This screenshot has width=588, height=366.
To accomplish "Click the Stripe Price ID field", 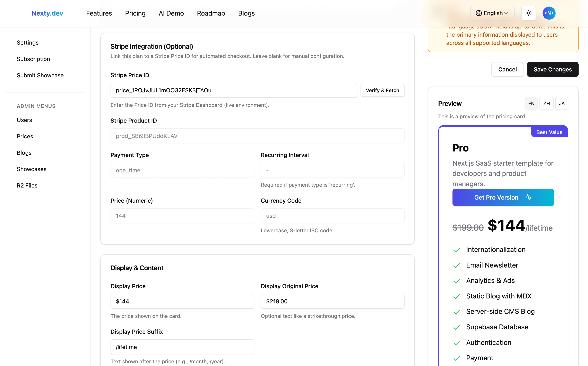I will point(233,90).
